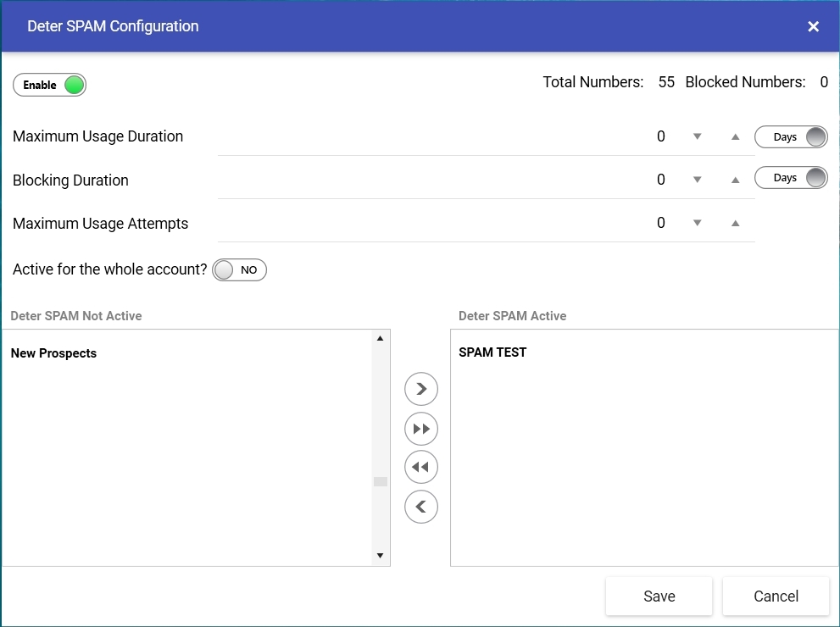Move all items back to Not Active

[x=421, y=468]
